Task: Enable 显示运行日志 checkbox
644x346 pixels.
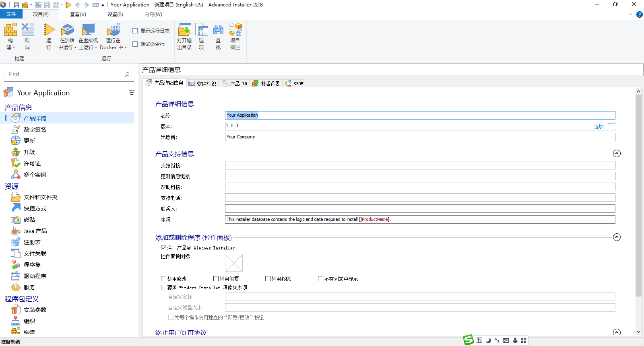Action: coord(135,31)
